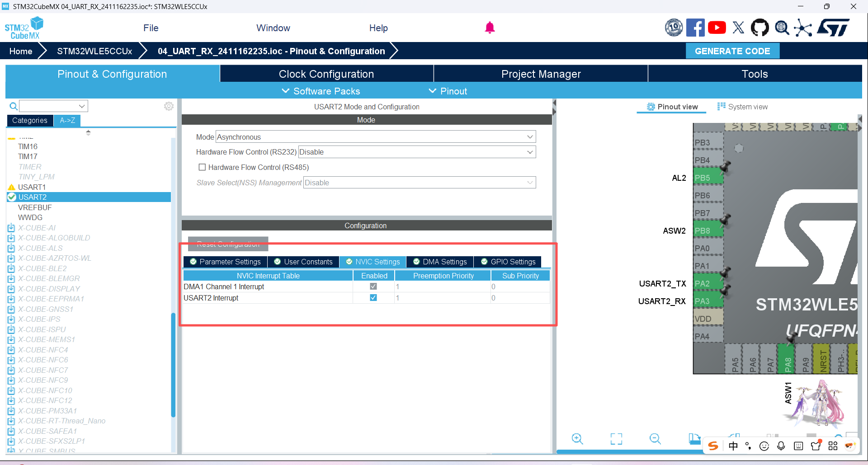The height and width of the screenshot is (465, 868).
Task: Click the STM32WLE5CCUx breadcrumb
Action: click(x=94, y=51)
